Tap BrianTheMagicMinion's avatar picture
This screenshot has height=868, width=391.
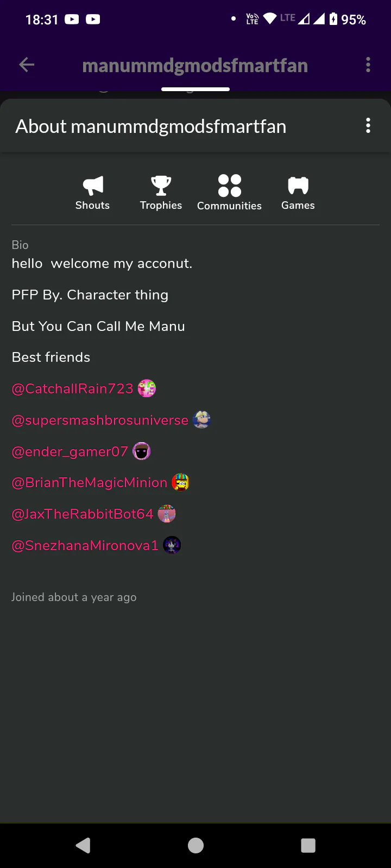181,482
